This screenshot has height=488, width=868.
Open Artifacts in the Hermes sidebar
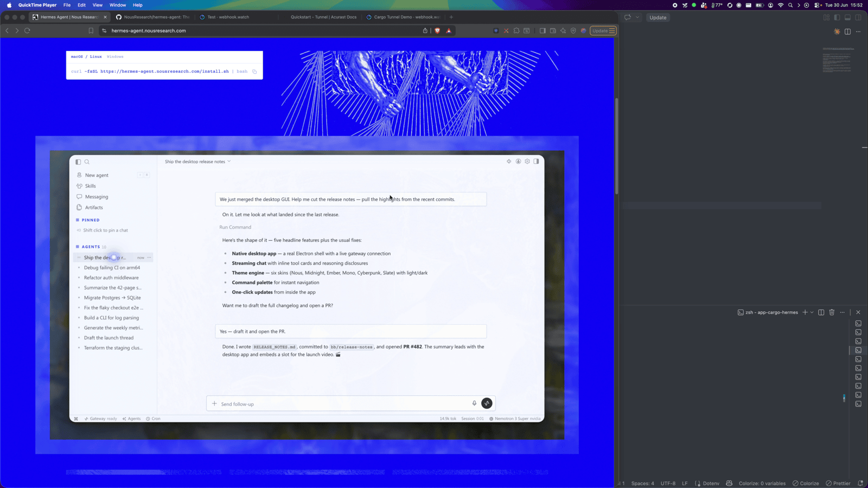(94, 208)
